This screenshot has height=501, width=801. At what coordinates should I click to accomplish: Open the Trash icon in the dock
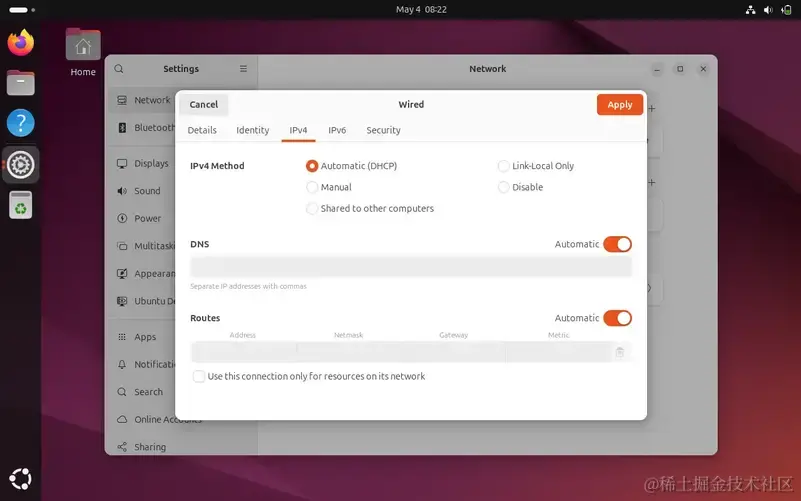[20, 205]
